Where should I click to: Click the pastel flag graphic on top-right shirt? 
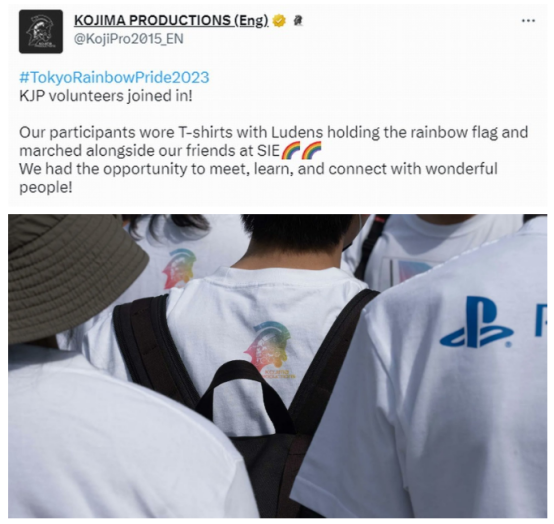click(x=410, y=271)
